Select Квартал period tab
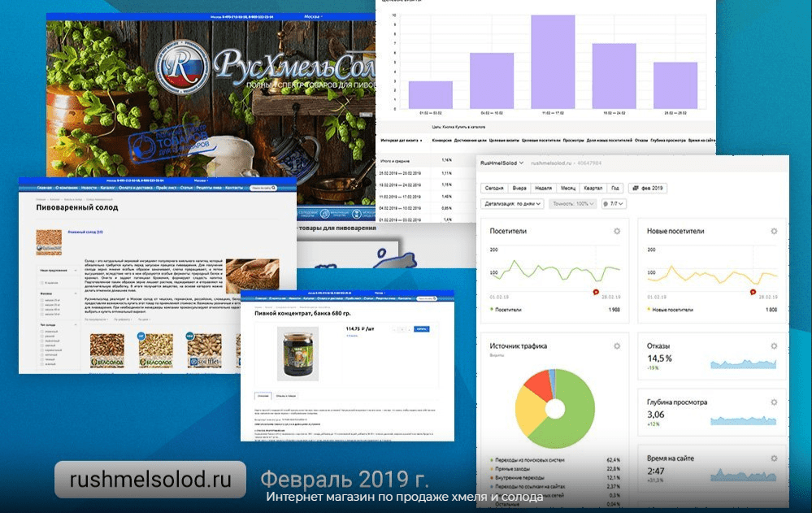This screenshot has width=812, height=513. [593, 188]
